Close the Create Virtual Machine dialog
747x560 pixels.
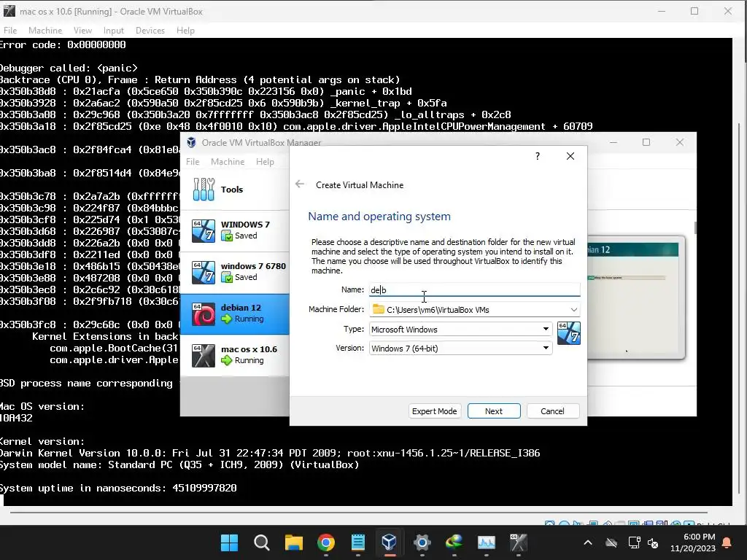570,156
